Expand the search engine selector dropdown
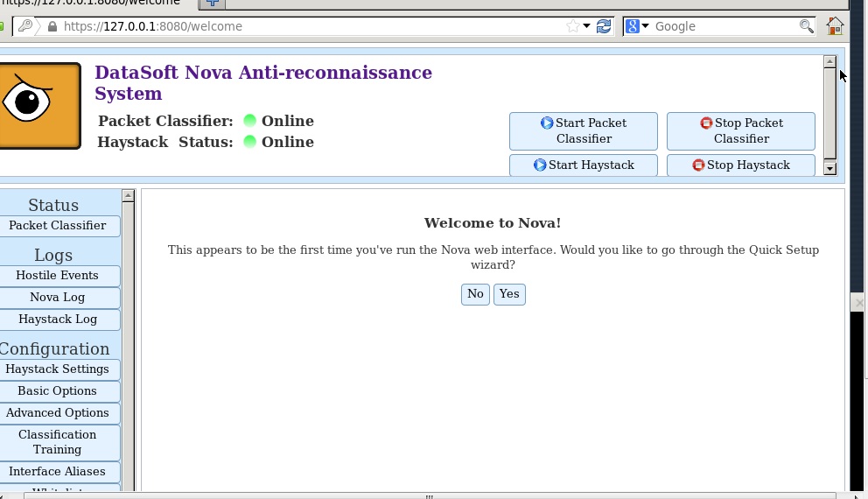The width and height of the screenshot is (868, 499). 646,26
